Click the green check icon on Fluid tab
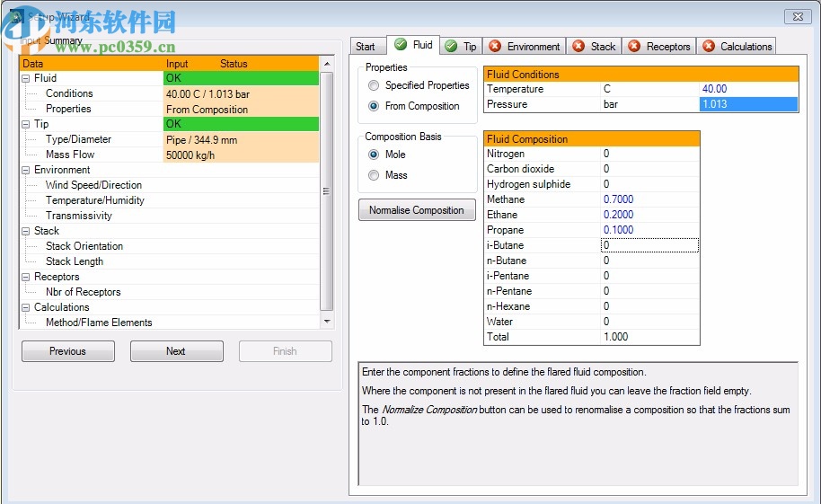 tap(401, 45)
